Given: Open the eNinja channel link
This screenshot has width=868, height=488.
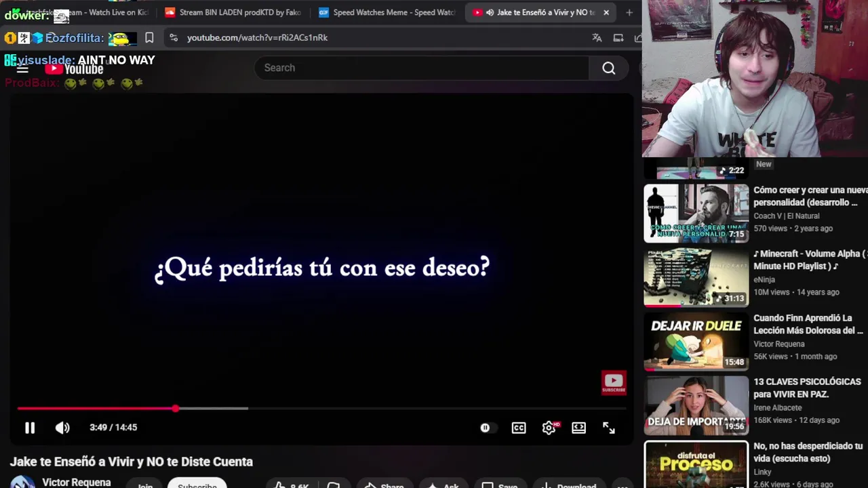Looking at the screenshot, I should tap(764, 279).
